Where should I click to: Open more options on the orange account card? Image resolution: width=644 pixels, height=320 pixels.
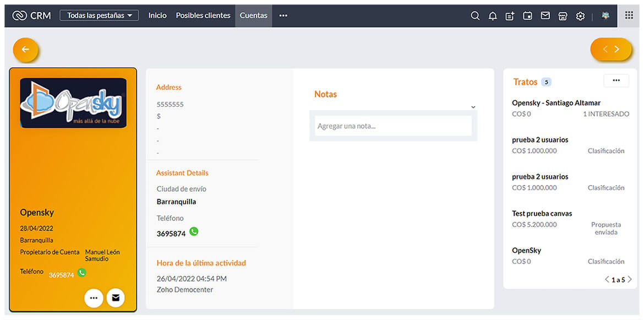pyautogui.click(x=94, y=298)
